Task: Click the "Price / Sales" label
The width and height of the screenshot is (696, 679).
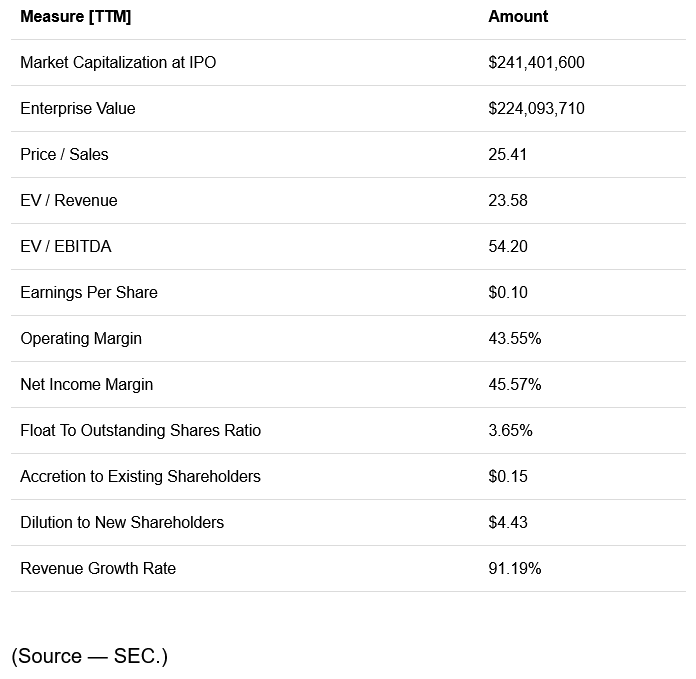Action: [x=64, y=155]
